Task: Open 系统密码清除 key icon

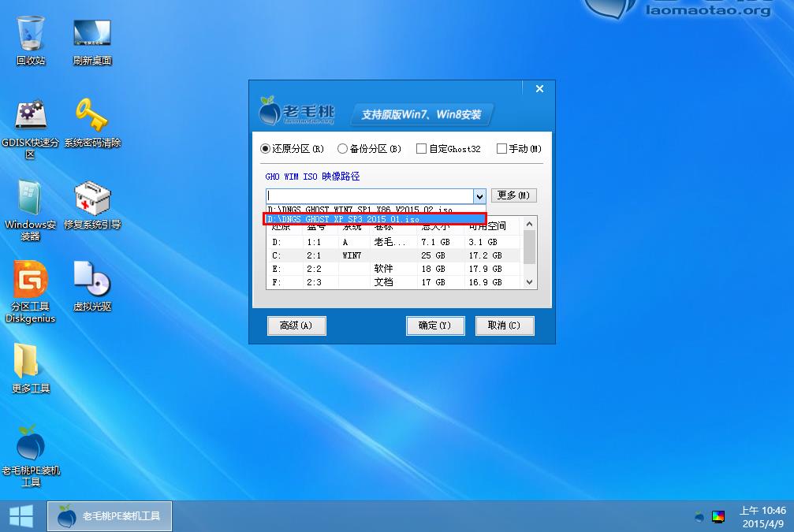Action: pyautogui.click(x=92, y=116)
